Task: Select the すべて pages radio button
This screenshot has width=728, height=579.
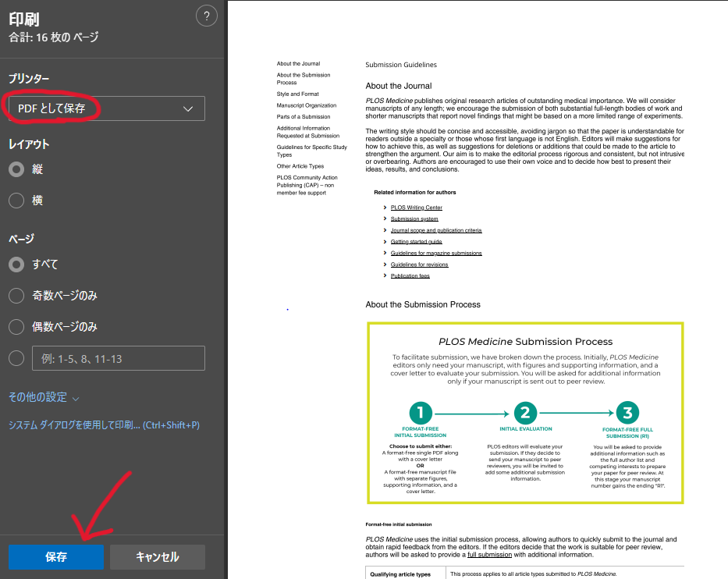Action: (x=16, y=265)
